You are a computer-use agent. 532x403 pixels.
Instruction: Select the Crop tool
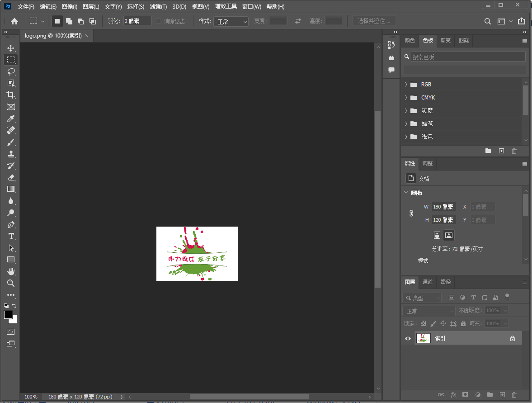(11, 95)
